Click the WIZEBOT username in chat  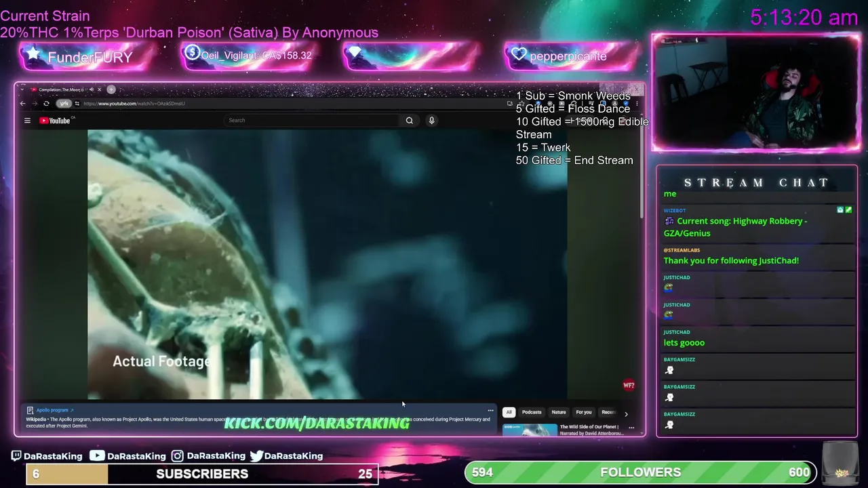point(675,211)
